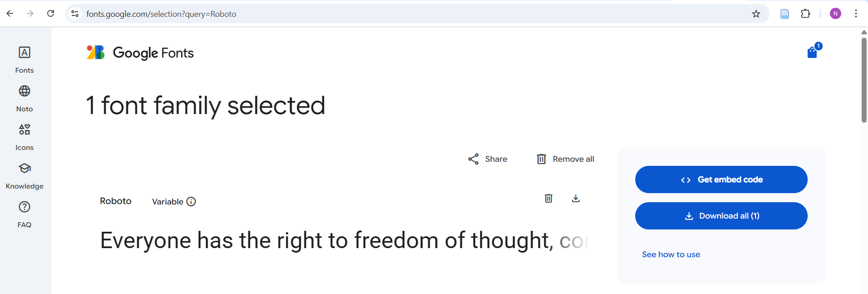This screenshot has width=868, height=294.
Task: Open Chrome's three-dot menu
Action: point(856,14)
